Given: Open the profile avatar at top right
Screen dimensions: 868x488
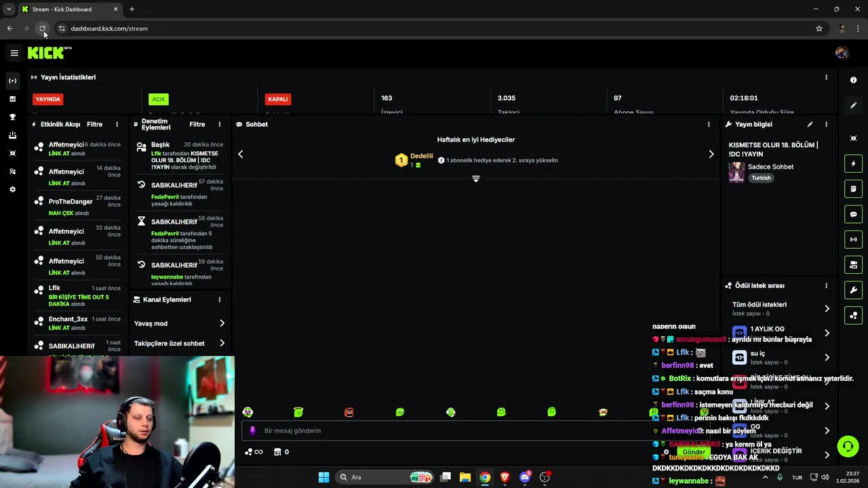Looking at the screenshot, I should (842, 53).
